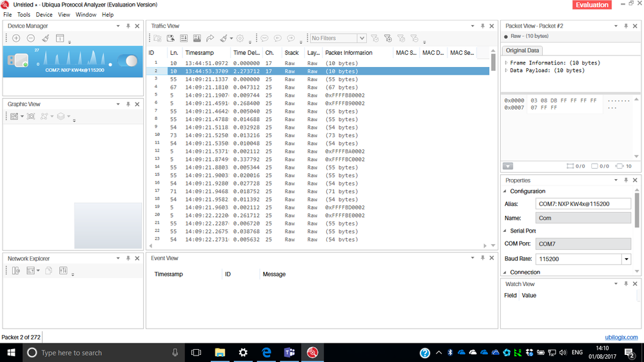Open the No Filters dropdown
Screen dimensions: 644x362
362,38
